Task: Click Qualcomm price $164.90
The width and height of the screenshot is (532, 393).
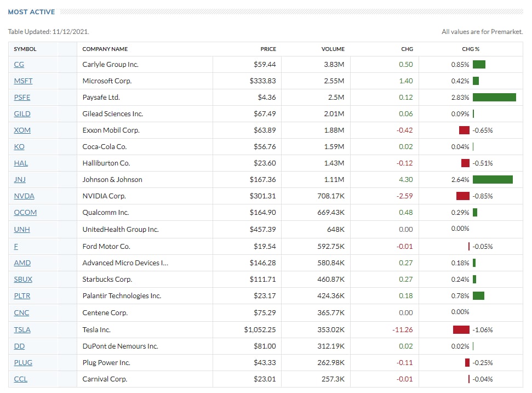Action: (262, 213)
